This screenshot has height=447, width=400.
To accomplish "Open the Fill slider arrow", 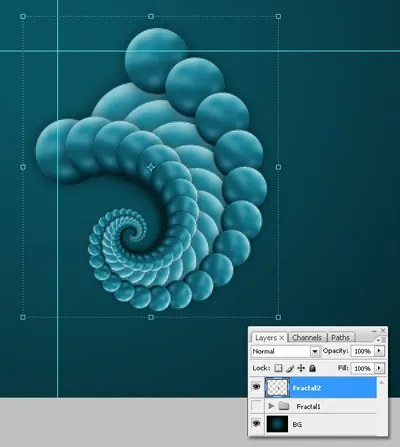I will [x=379, y=368].
